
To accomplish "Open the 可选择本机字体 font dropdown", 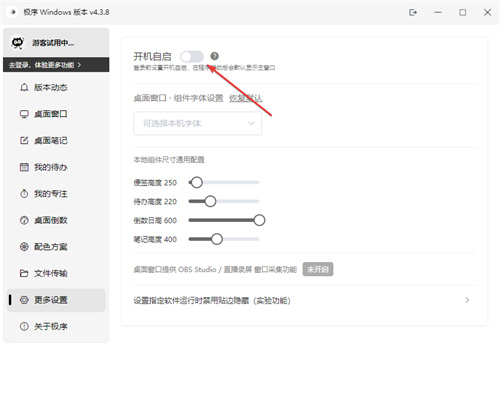I will 197,123.
